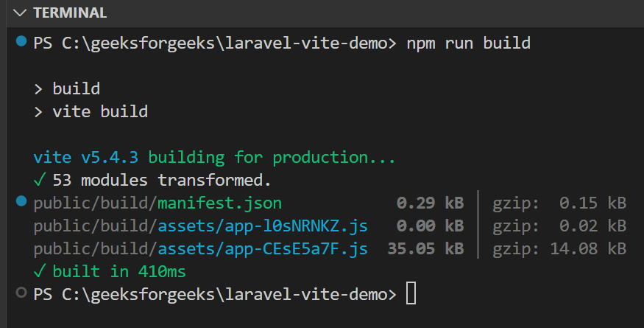
Task: Click the vite build script line
Action: tap(100, 112)
